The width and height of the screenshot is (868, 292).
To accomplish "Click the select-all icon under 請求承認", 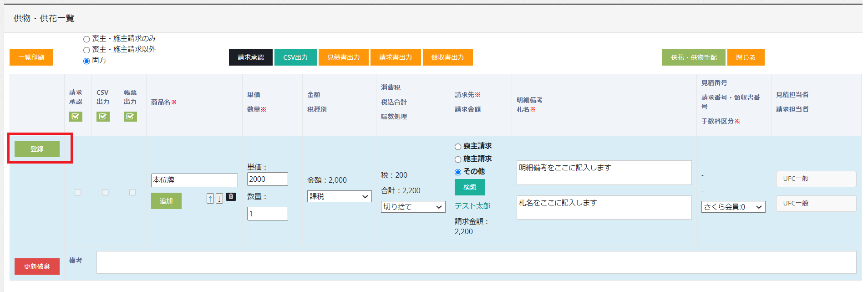I will pos(76,117).
